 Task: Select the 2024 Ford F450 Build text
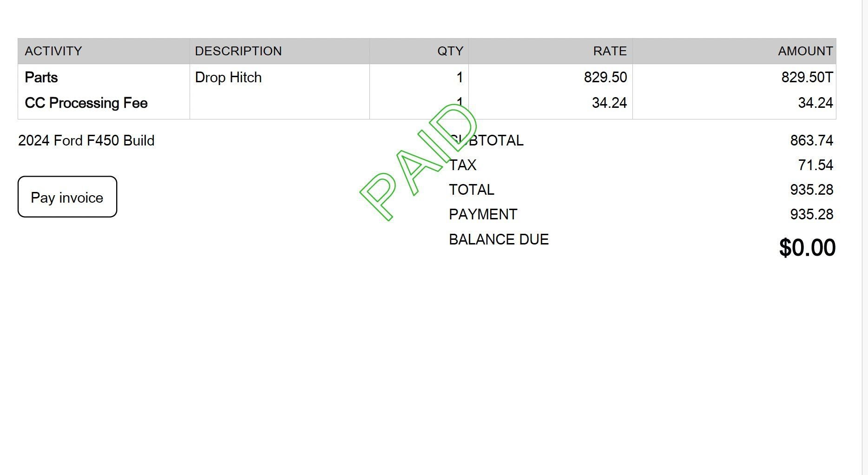[86, 140]
